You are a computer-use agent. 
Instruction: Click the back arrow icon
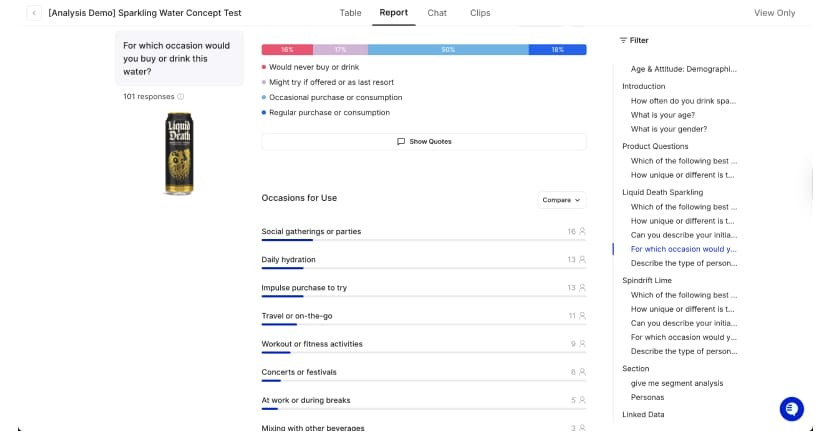pyautogui.click(x=35, y=13)
